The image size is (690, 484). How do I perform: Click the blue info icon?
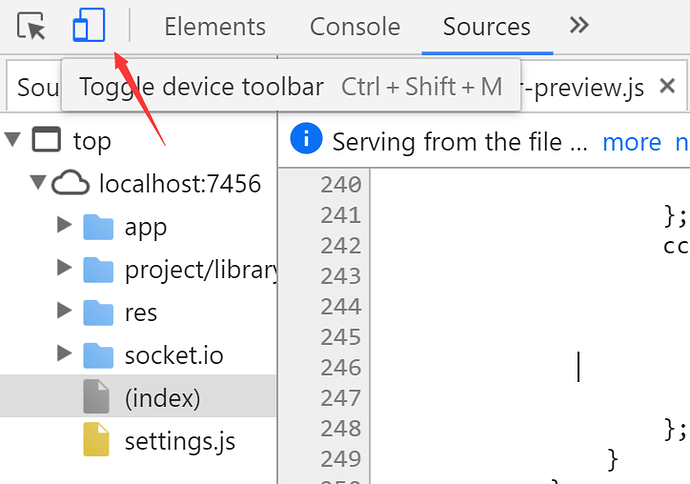click(x=306, y=141)
